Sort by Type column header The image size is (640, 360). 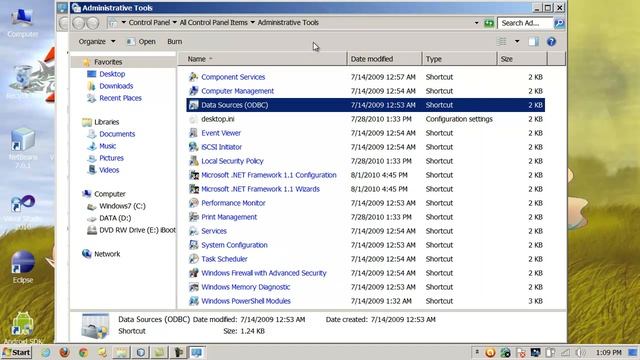pyautogui.click(x=459, y=59)
